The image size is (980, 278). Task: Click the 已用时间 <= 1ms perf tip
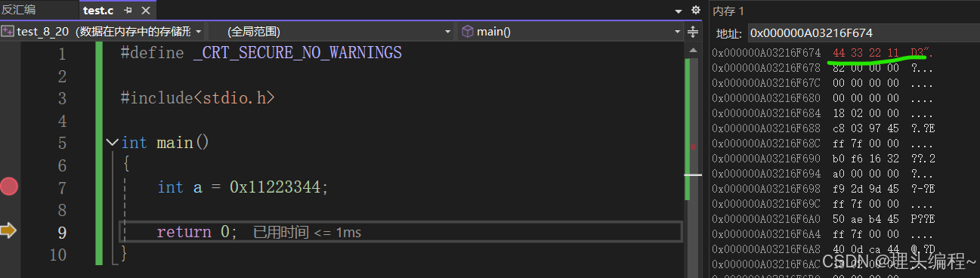point(307,233)
